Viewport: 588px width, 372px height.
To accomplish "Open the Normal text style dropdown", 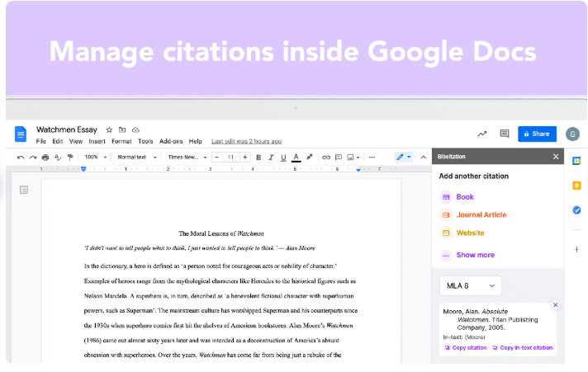I will (137, 158).
